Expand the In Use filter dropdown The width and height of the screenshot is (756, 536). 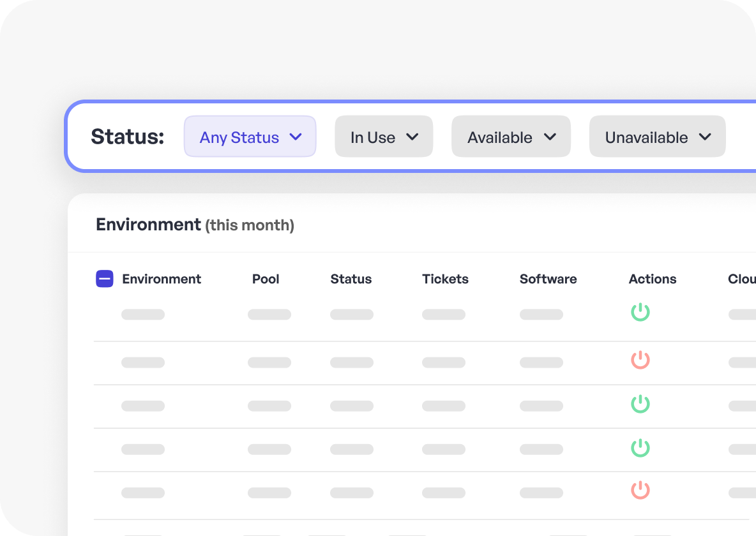(384, 137)
